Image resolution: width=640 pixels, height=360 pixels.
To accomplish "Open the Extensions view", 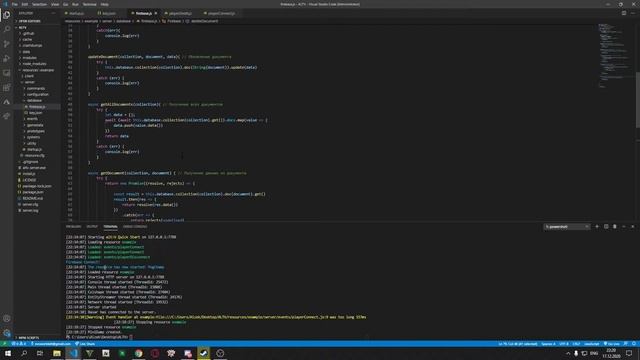I will tap(7, 87).
